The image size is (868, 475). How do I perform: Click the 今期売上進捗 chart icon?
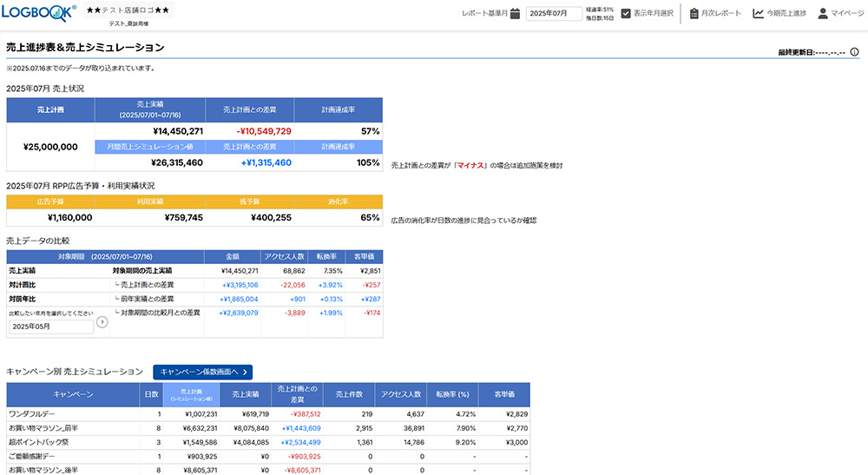[758, 13]
